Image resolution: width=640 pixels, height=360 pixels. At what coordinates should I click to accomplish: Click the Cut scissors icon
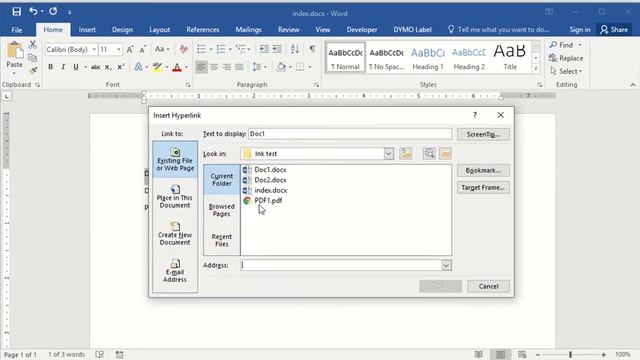click(33, 45)
